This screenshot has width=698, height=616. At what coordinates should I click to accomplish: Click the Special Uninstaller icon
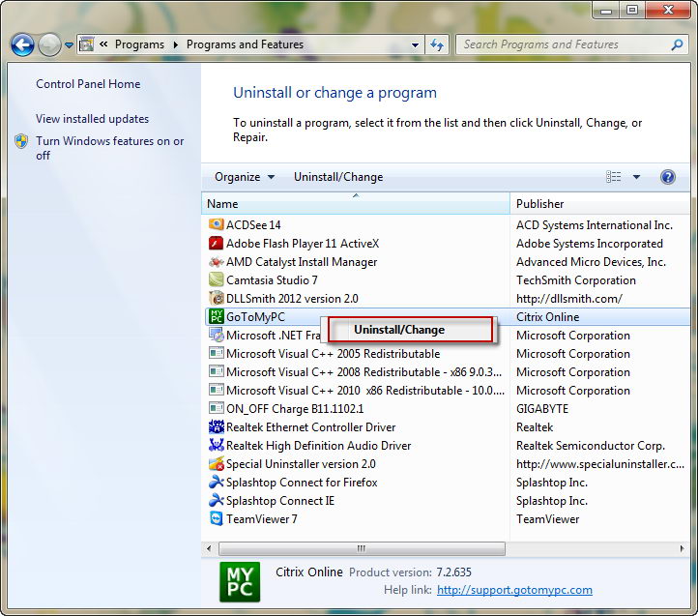(x=217, y=463)
